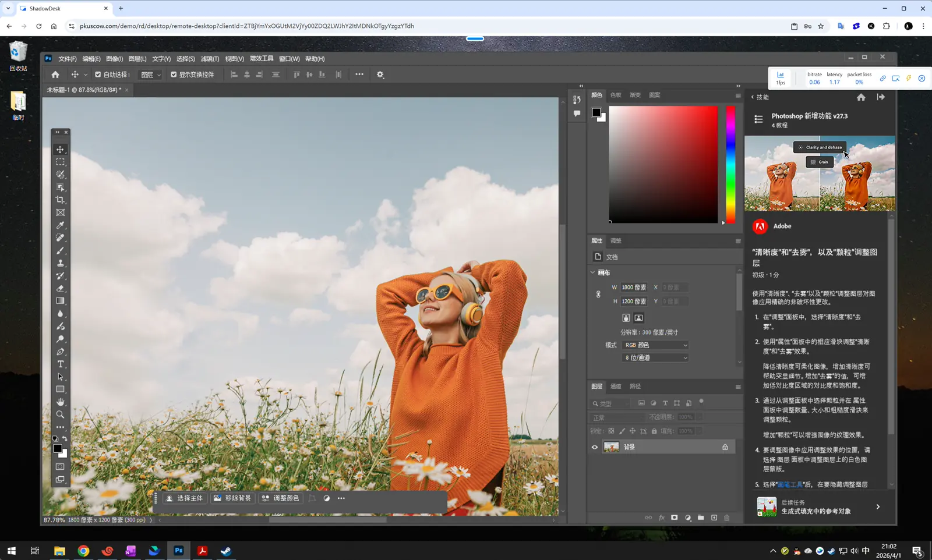Select portrait canvas orientation button
The width and height of the screenshot is (932, 560).
click(626, 318)
